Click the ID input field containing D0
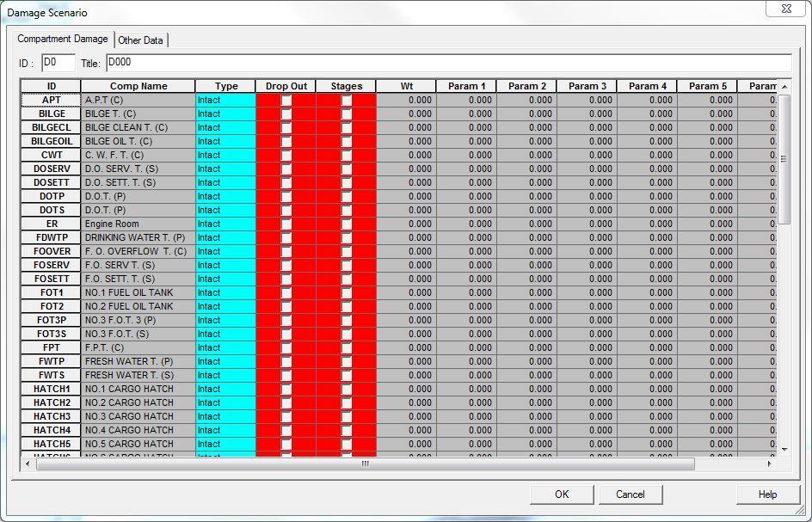The width and height of the screenshot is (812, 522). click(x=58, y=63)
